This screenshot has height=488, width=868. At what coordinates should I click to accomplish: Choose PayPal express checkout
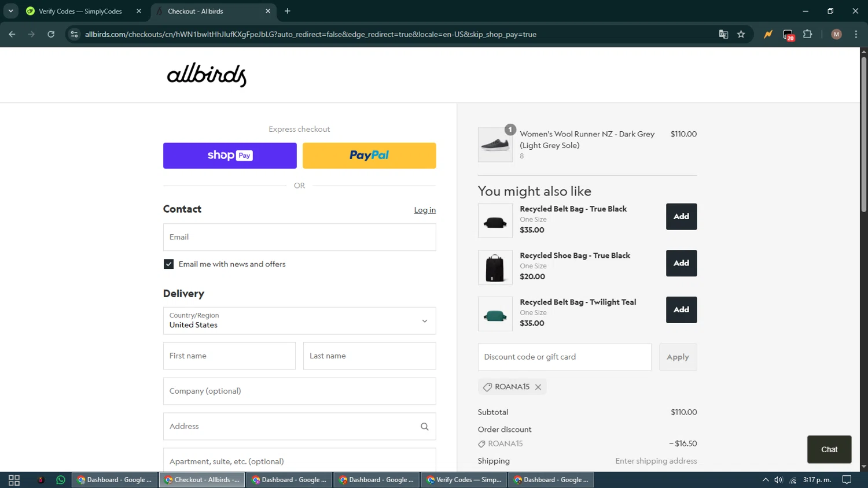(x=369, y=156)
